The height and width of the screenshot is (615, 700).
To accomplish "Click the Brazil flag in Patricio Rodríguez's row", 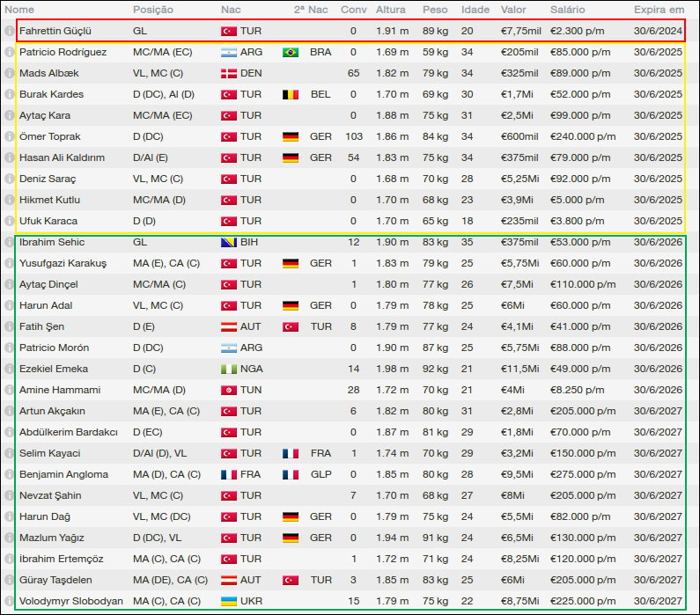I will (290, 52).
